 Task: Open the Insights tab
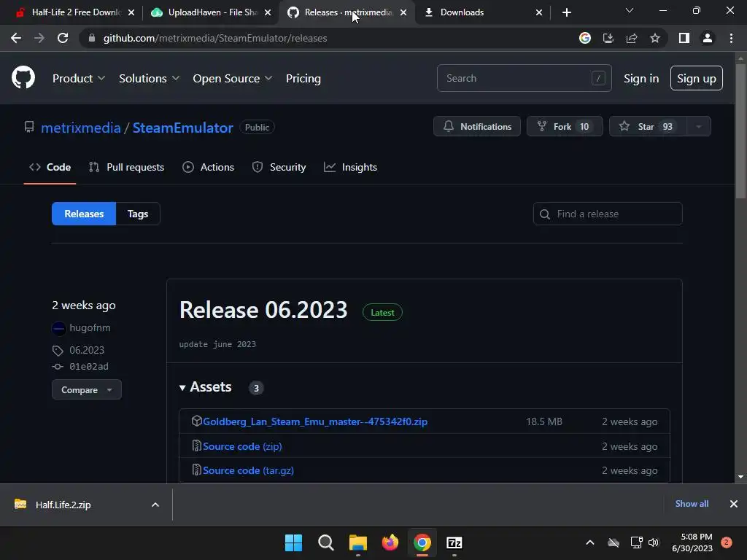(x=351, y=167)
